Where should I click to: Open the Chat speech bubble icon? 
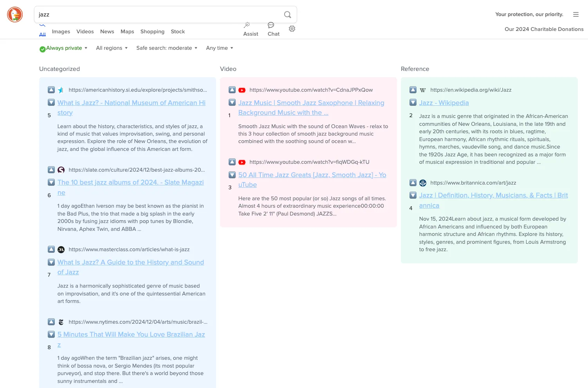(271, 25)
